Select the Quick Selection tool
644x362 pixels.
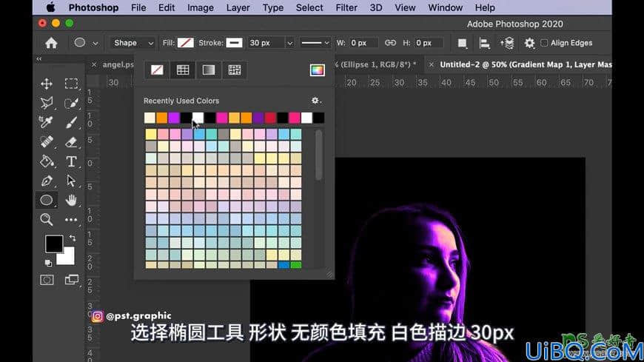coord(71,103)
